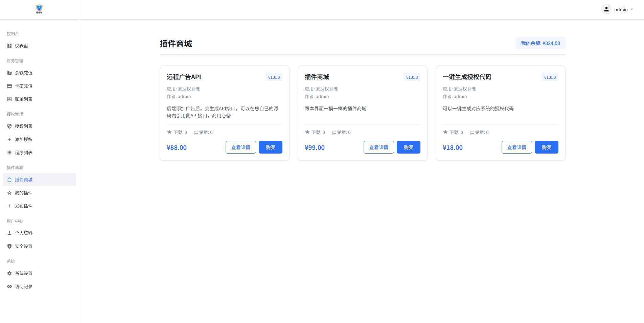Viewport: 644px width, 323px height.
Task: Open the 仪表盘 dashboard icon in sidebar
Action: pos(9,46)
